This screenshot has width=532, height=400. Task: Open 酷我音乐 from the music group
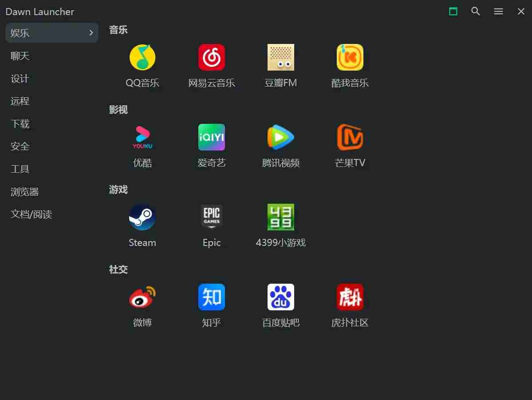pyautogui.click(x=350, y=58)
